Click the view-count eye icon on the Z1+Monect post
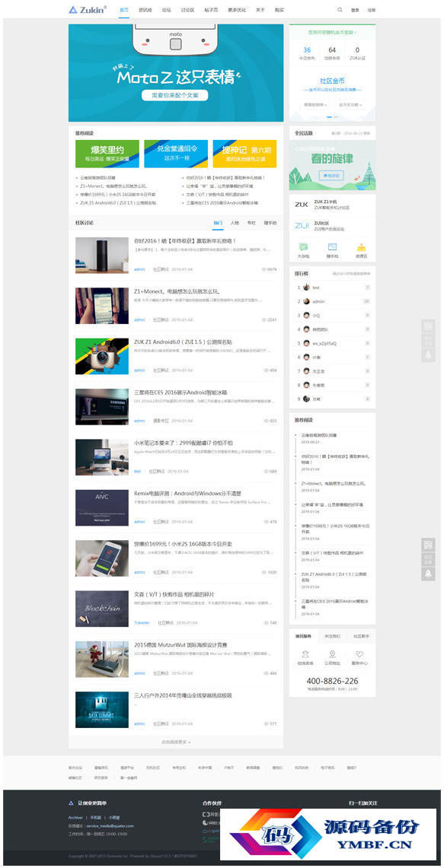 [264, 320]
